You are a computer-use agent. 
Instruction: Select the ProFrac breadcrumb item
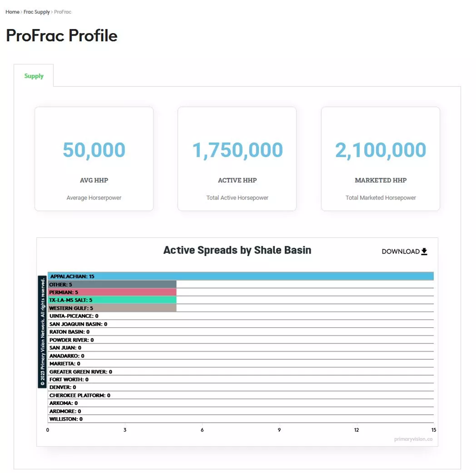point(63,12)
